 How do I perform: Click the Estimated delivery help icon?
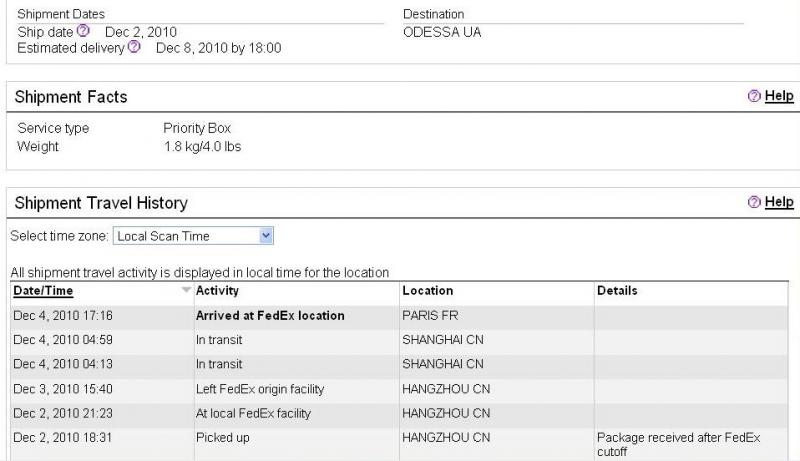(135, 47)
